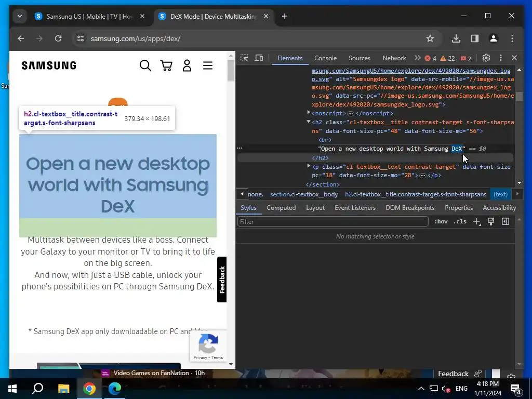
Task: Bookmark this page with star icon
Action: tap(430, 38)
